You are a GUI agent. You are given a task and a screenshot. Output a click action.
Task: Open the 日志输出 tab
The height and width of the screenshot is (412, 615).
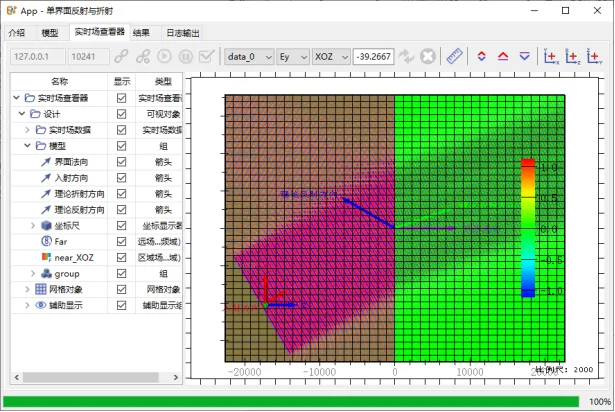pyautogui.click(x=183, y=33)
